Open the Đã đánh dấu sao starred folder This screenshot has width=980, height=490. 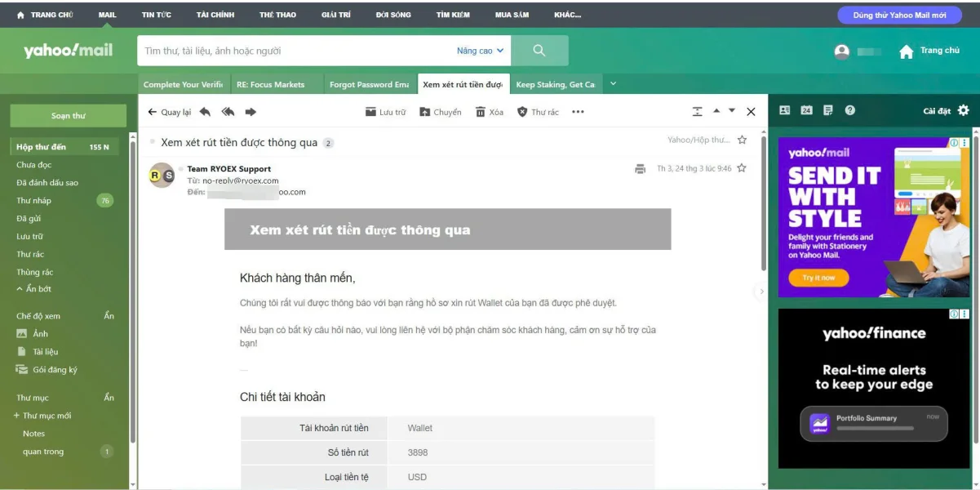point(47,183)
